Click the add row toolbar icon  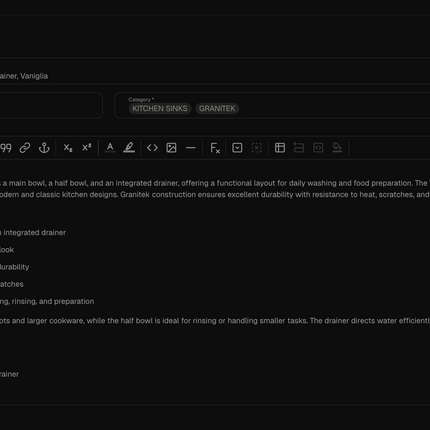[x=299, y=148]
